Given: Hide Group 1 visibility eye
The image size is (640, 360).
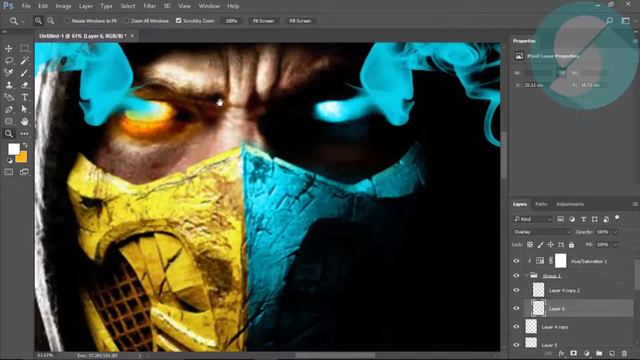Looking at the screenshot, I should click(x=516, y=276).
